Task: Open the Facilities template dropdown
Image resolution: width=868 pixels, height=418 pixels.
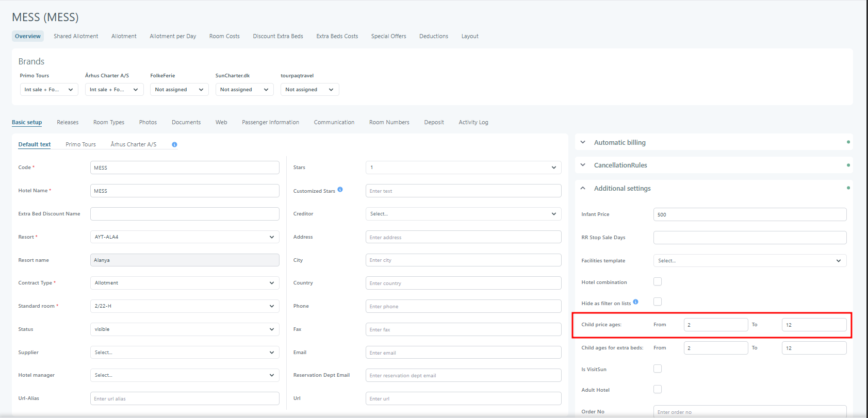Action: (749, 261)
